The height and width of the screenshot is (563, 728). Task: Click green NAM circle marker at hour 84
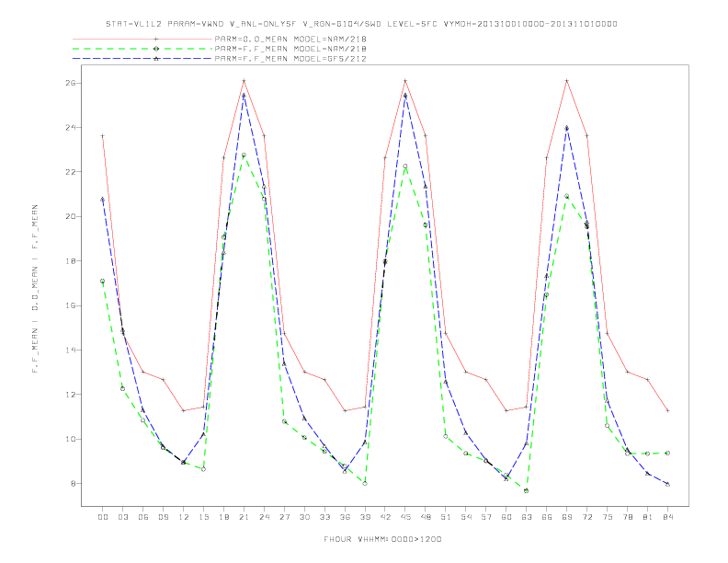click(x=667, y=453)
